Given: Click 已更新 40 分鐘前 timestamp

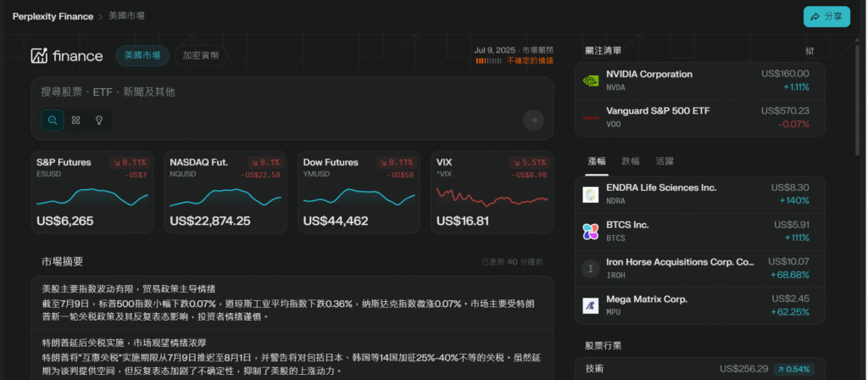Looking at the screenshot, I should coord(512,262).
